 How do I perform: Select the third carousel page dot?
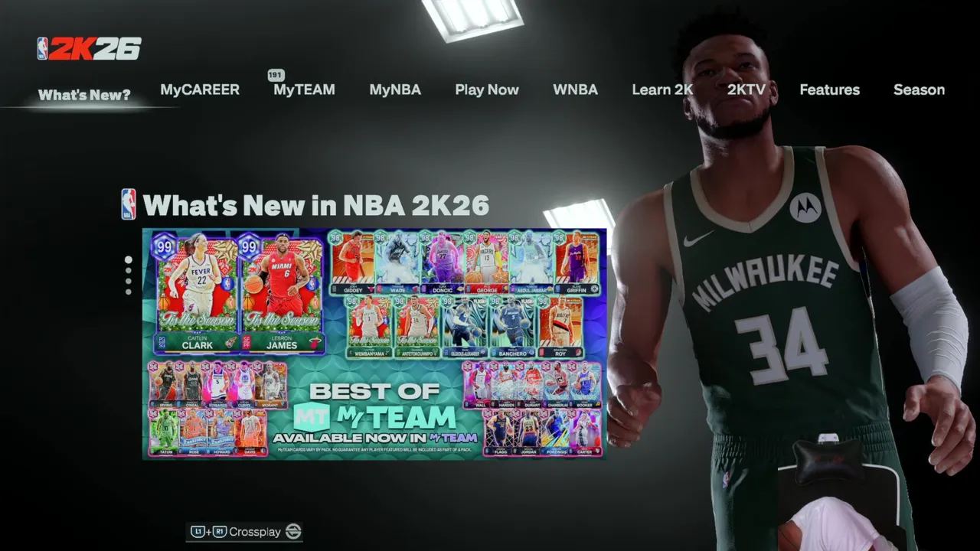tap(128, 282)
